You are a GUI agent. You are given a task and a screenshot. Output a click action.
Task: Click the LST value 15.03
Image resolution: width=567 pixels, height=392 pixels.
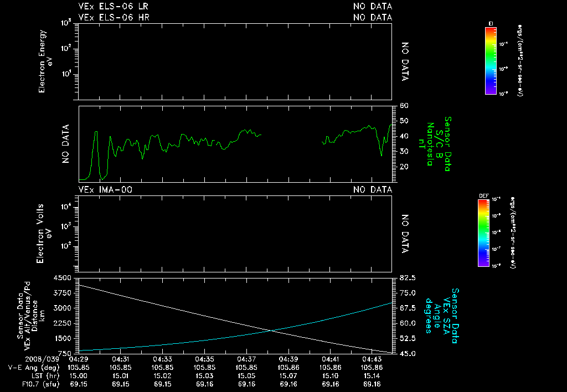pyautogui.click(x=204, y=376)
